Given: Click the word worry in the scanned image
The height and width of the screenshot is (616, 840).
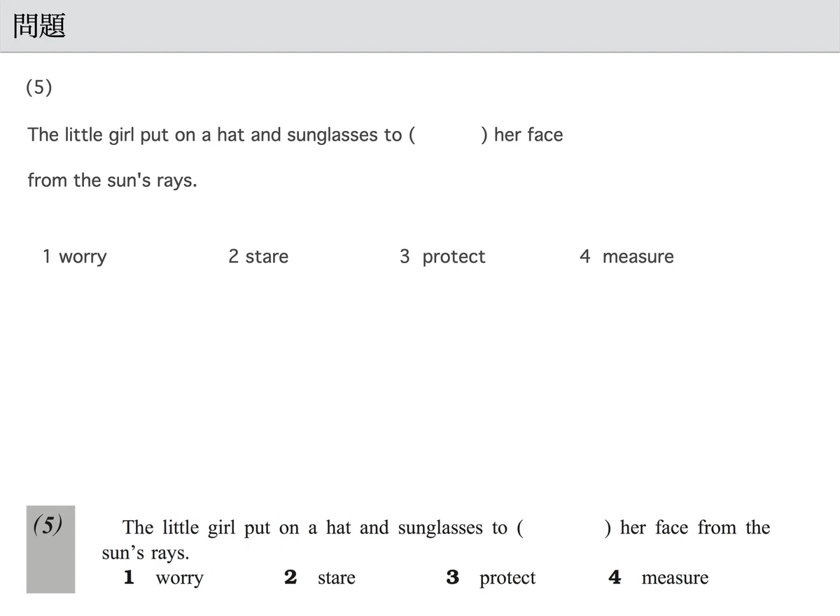Looking at the screenshot, I should pos(179,578).
